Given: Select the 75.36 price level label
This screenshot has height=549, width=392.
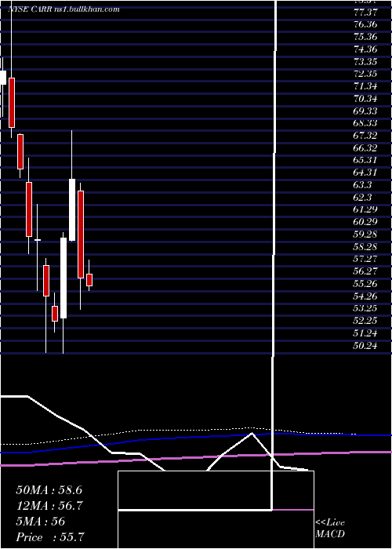Looking at the screenshot, I should pos(365,37).
